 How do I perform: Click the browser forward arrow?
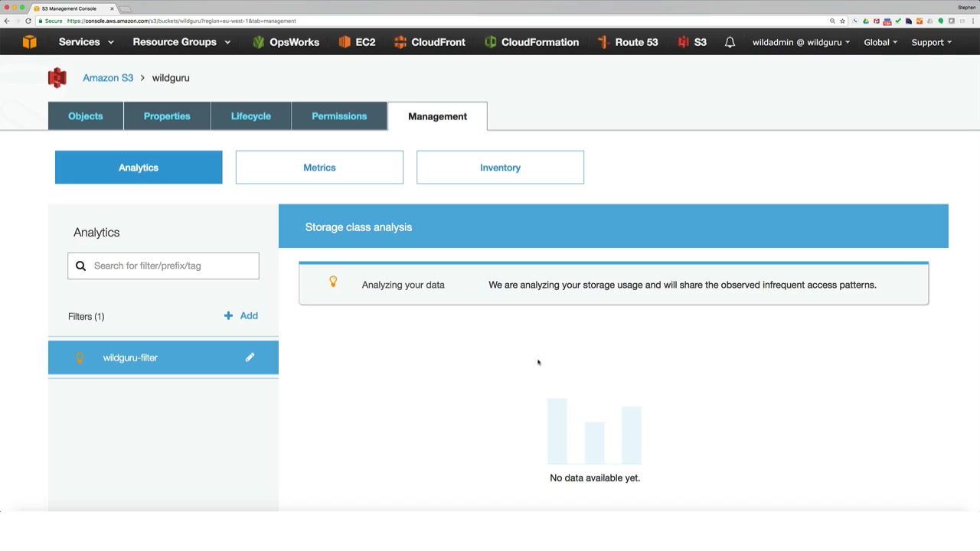pyautogui.click(x=17, y=21)
